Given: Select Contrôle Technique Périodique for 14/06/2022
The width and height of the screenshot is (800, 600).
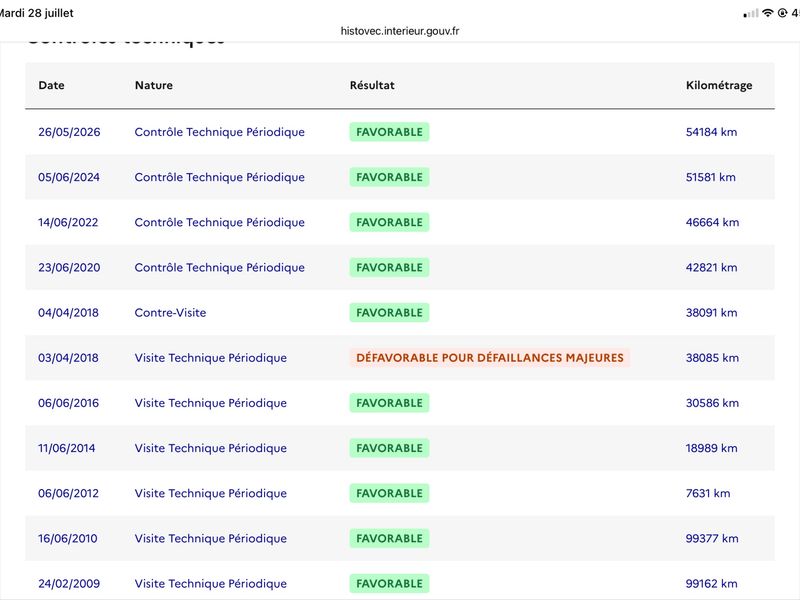Looking at the screenshot, I should pos(219,222).
